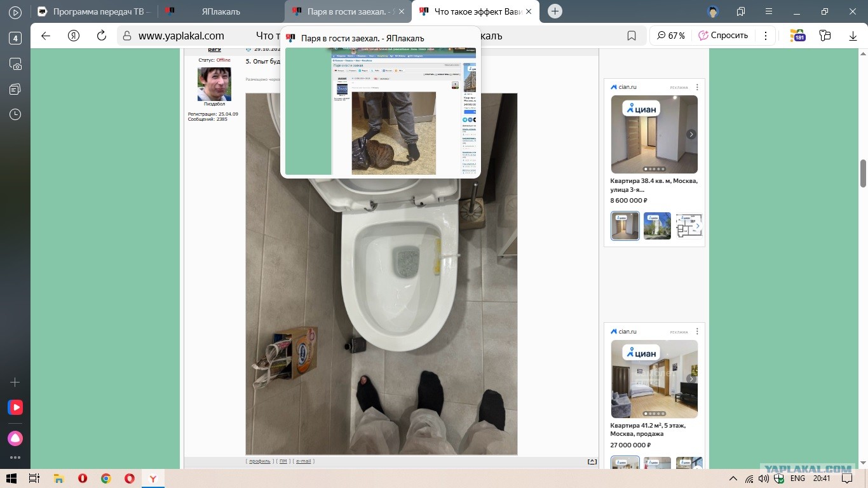This screenshot has width=868, height=488.
Task: Switch to the 'Паря в гости заехал' tab
Action: point(348,11)
